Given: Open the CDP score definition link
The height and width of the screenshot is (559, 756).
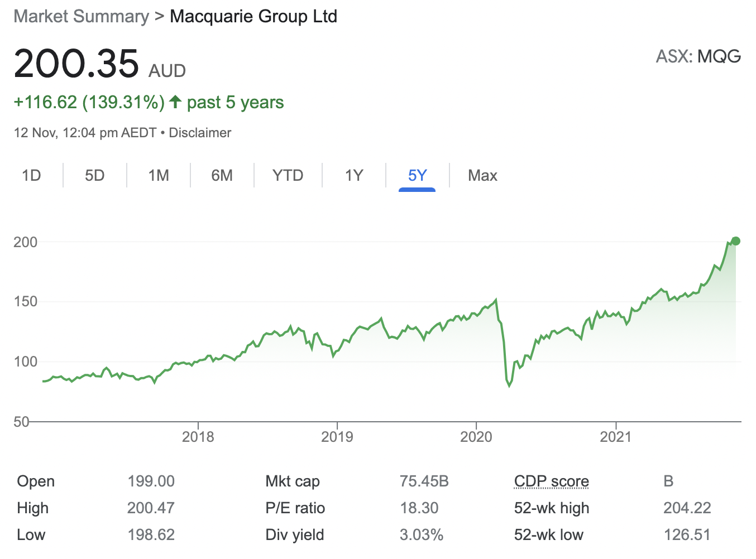Looking at the screenshot, I should 551,481.
